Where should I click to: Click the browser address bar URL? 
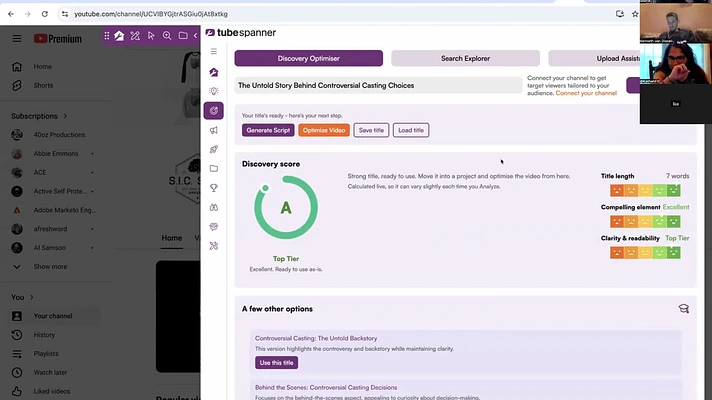pyautogui.click(x=151, y=14)
